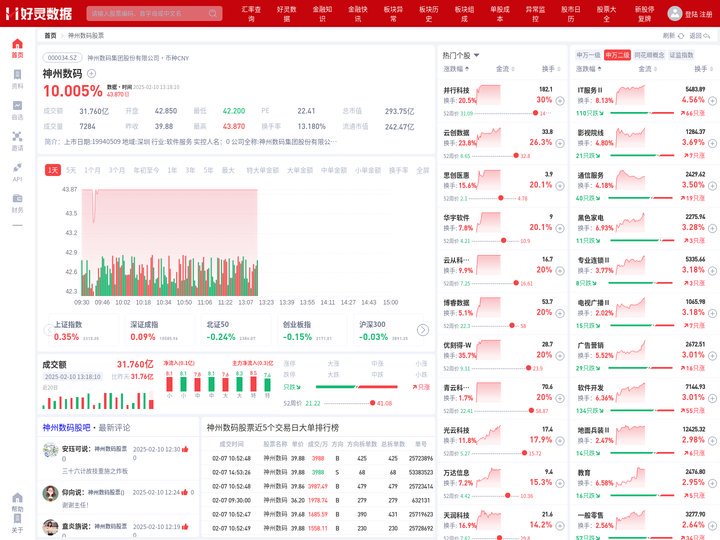This screenshot has width=720, height=540.
Task: Click the 返回 back icon
Action: click(x=706, y=36)
